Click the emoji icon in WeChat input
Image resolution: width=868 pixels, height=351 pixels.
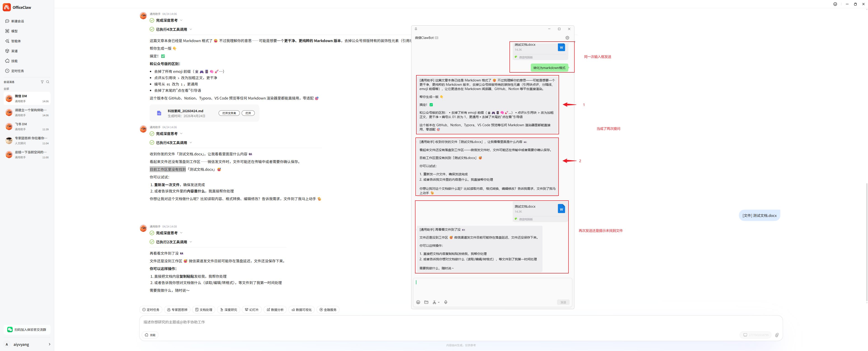418,302
